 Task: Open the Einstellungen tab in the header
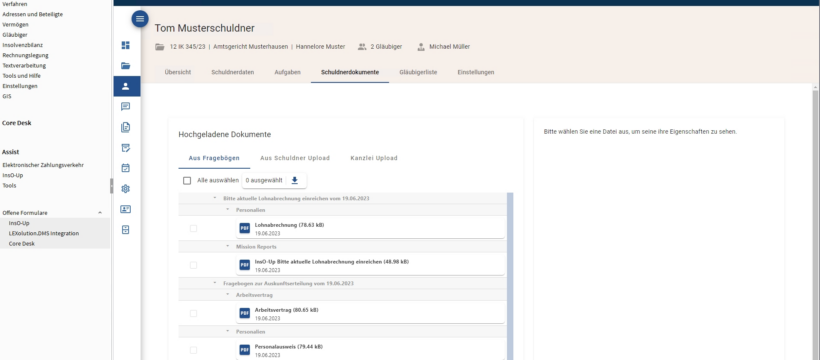tap(475, 72)
